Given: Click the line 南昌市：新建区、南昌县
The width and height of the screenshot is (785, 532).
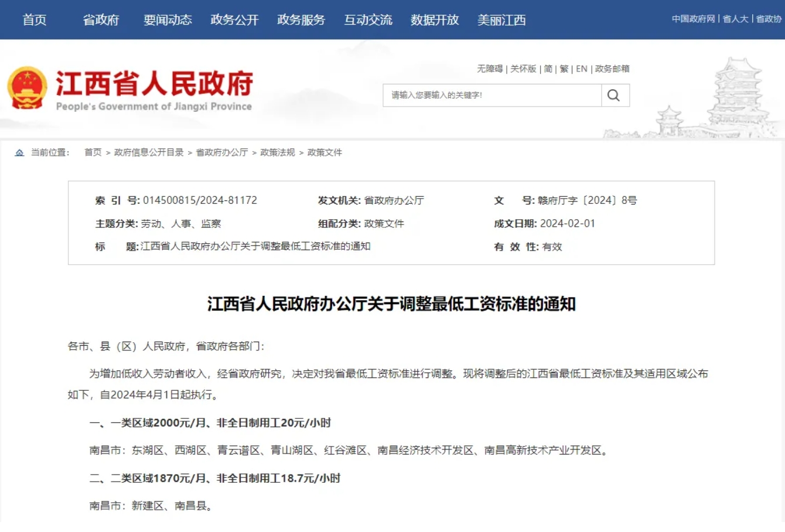Looking at the screenshot, I should 151,506.
